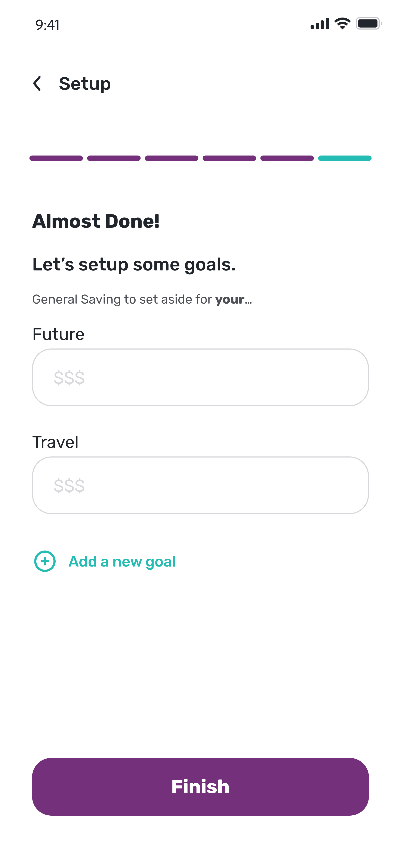Click the plus circle icon
Image resolution: width=401 pixels, height=868 pixels.
(45, 561)
